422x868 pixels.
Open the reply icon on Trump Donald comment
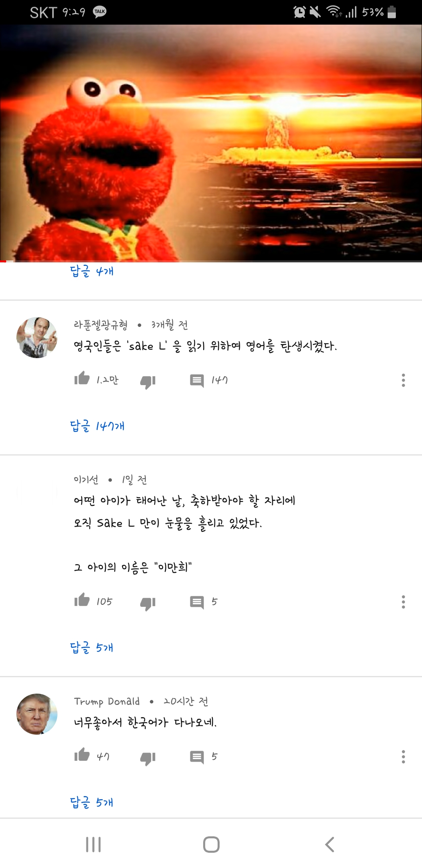[x=197, y=757]
